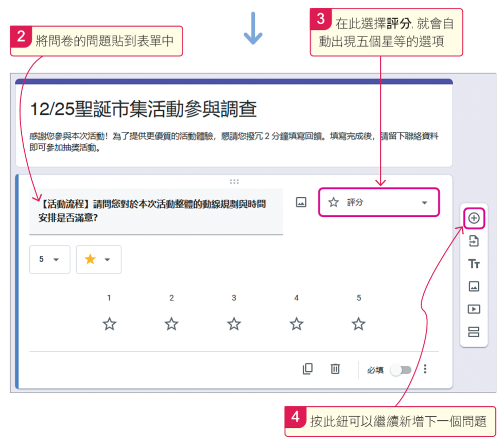504x444 pixels.
Task: Open the 評分 question type dropdown
Action: 379,202
